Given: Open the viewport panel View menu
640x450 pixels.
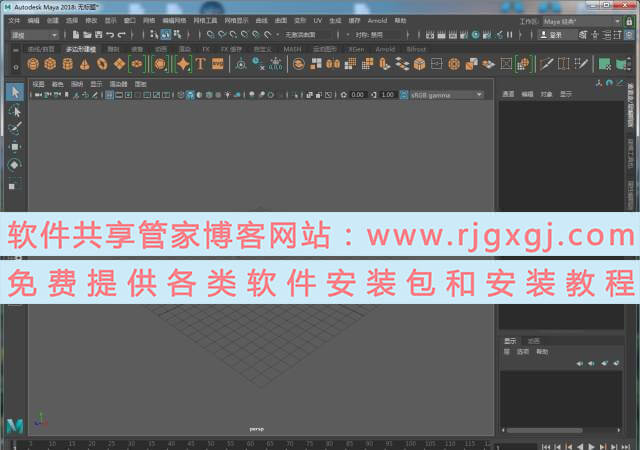Looking at the screenshot, I should pos(38,84).
